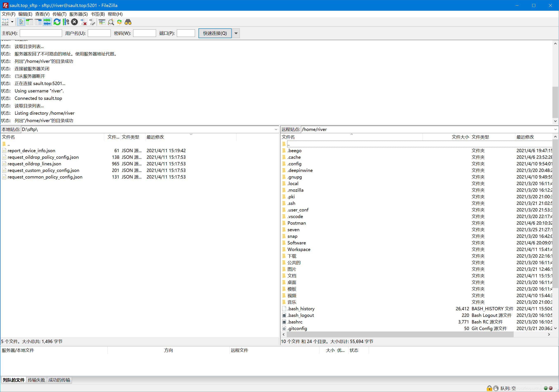Expand the quick connect history dropdown
The width and height of the screenshot is (559, 392).
(x=236, y=33)
